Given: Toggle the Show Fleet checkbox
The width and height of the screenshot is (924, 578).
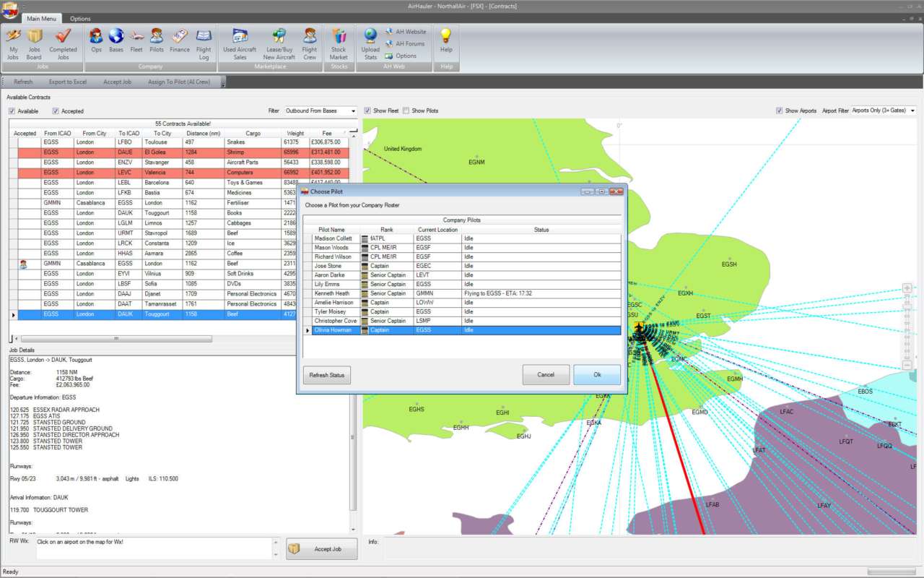Looking at the screenshot, I should tap(368, 111).
